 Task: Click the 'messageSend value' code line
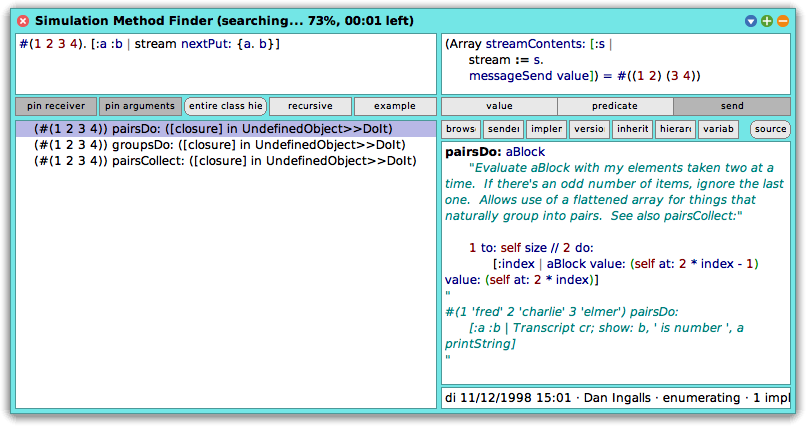[x=528, y=76]
